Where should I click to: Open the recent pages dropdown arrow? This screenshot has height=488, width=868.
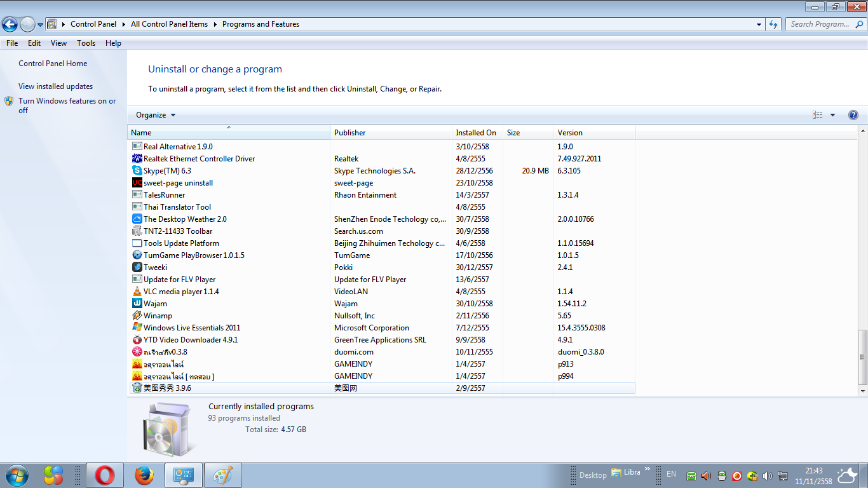40,24
